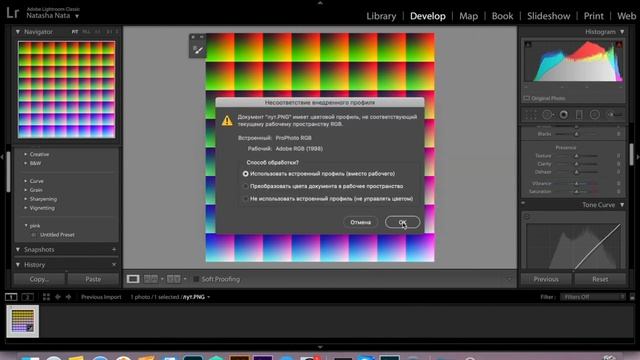The height and width of the screenshot is (360, 640).
Task: Click the histogram shadow clipping indicator
Action: (528, 44)
